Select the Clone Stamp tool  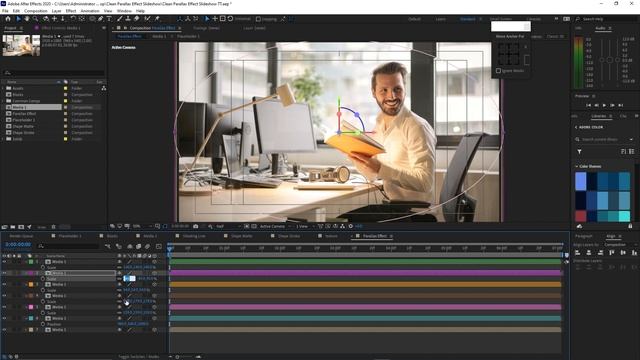(x=128, y=19)
